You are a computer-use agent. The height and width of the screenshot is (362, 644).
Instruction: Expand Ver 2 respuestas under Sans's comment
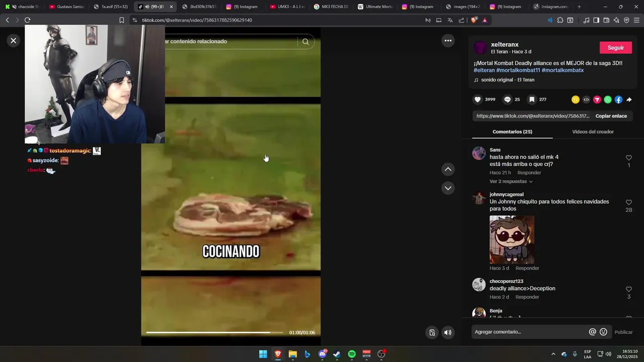pos(511,182)
